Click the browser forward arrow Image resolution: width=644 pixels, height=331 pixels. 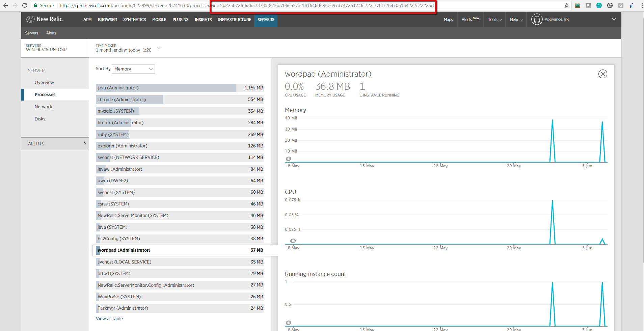click(x=15, y=5)
